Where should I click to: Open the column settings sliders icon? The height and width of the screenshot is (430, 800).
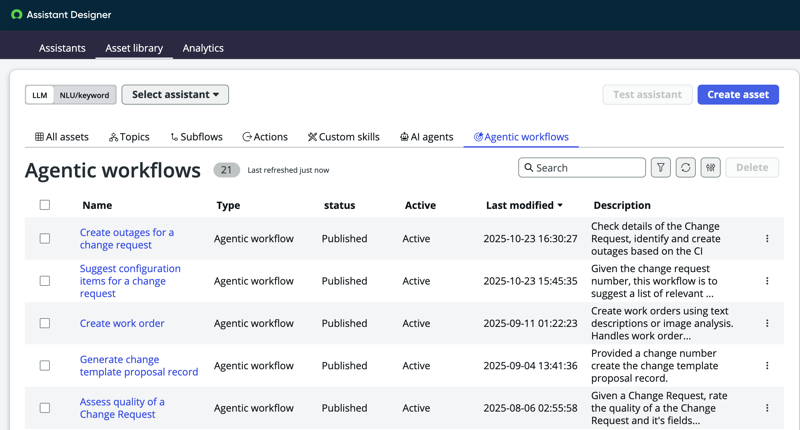(711, 167)
